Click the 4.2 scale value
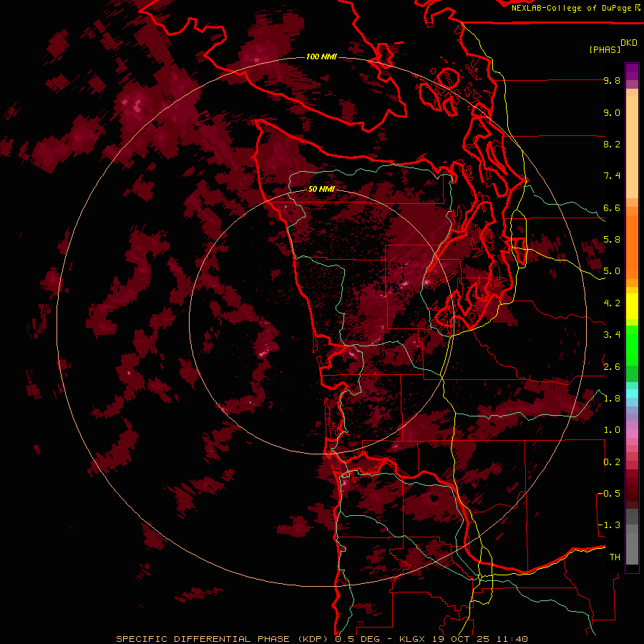644x644 pixels. (612, 303)
